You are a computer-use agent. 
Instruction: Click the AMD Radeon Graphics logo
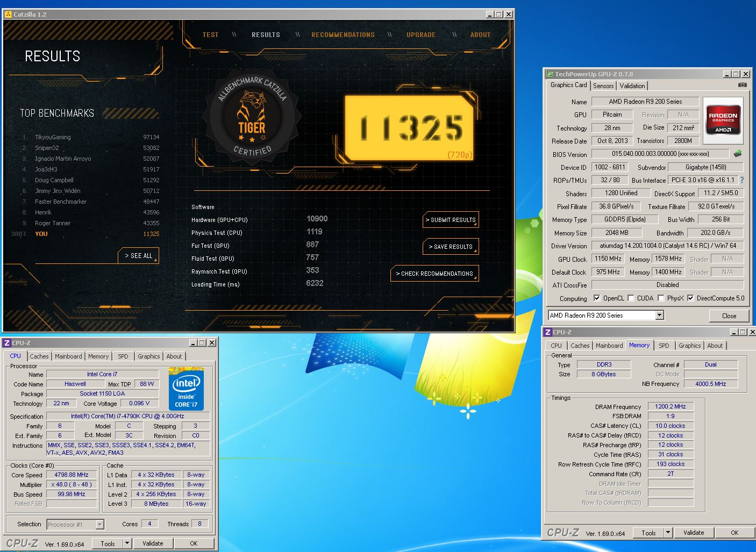point(723,120)
